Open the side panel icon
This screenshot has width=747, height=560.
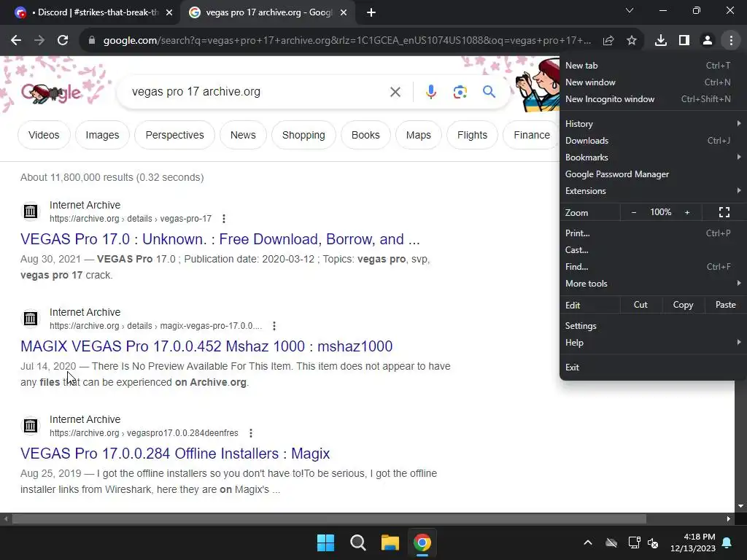pyautogui.click(x=684, y=41)
